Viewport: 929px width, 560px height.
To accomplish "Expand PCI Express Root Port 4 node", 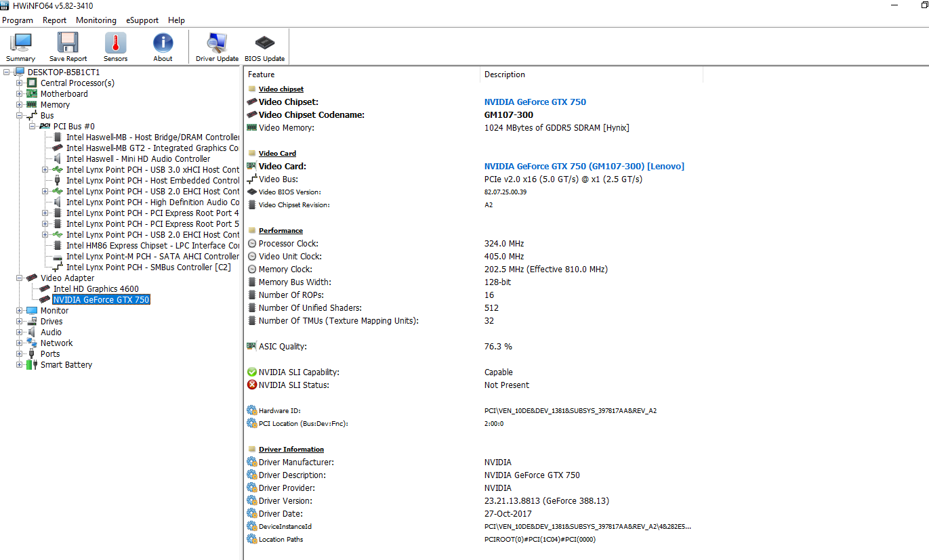I will click(45, 213).
